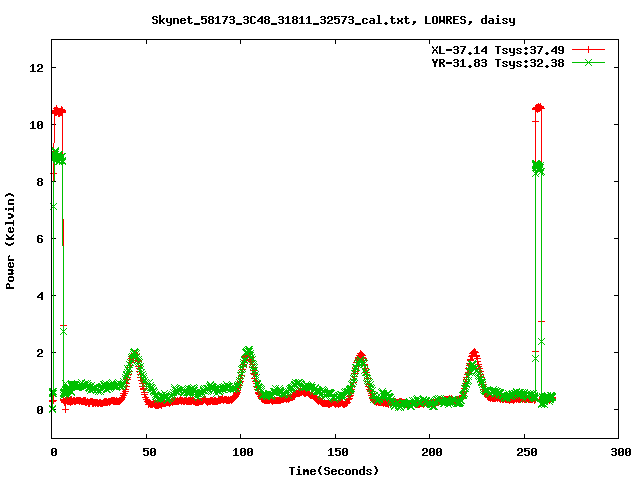Click the Time(Seconds) x-axis label
640x480 pixels.
tap(334, 470)
